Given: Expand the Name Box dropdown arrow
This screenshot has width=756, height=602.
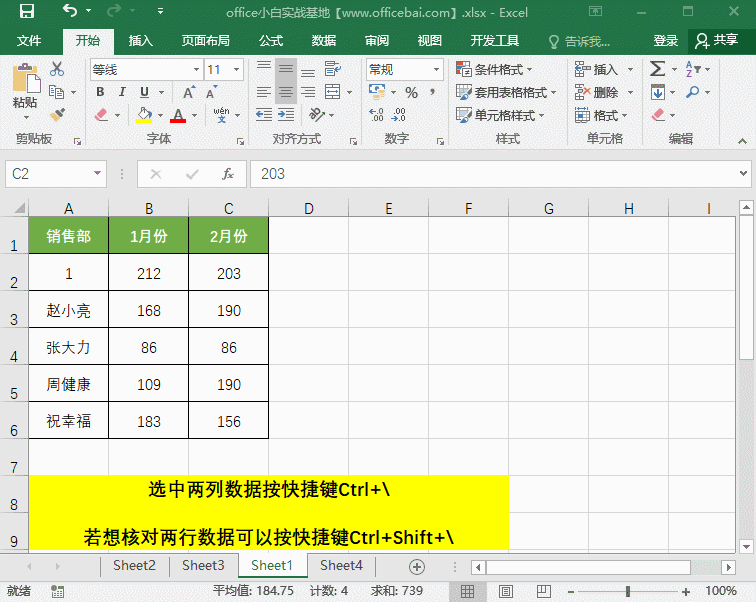Looking at the screenshot, I should [x=97, y=174].
